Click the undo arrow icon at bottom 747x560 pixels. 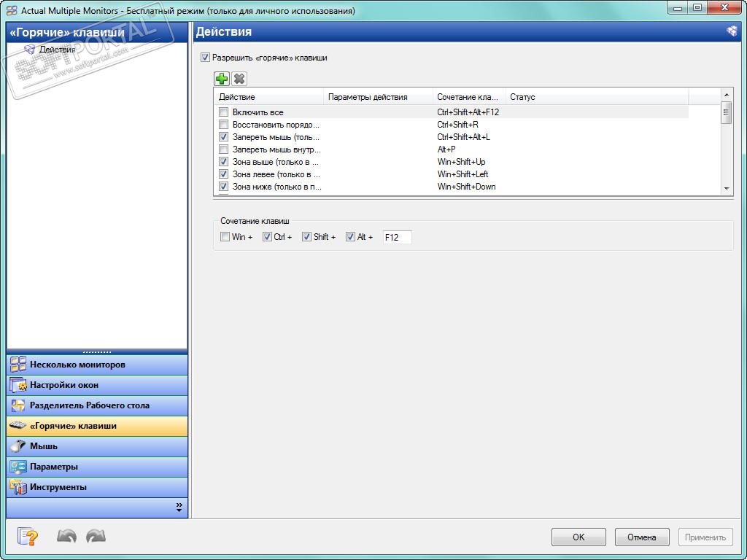[x=66, y=537]
